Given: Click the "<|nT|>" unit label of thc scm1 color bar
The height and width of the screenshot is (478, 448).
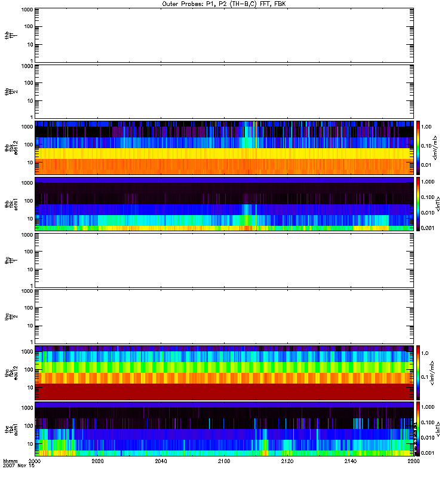Looking at the screenshot, I should pos(438,429).
